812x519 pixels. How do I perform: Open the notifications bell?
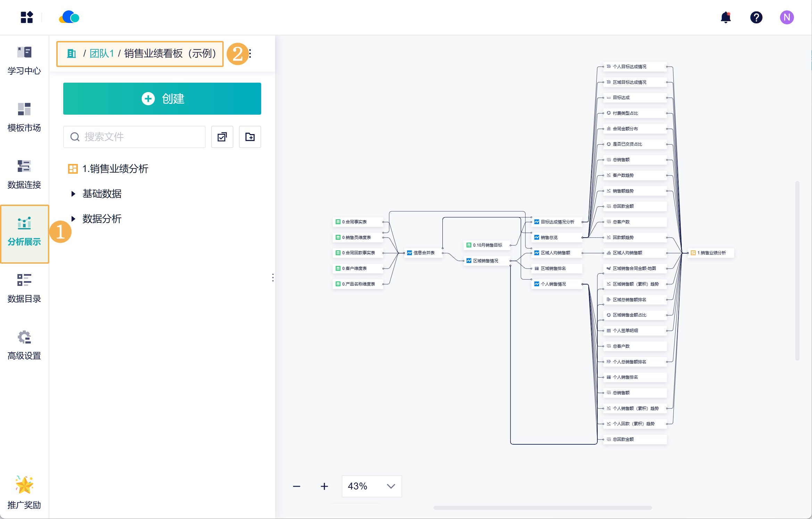(726, 17)
